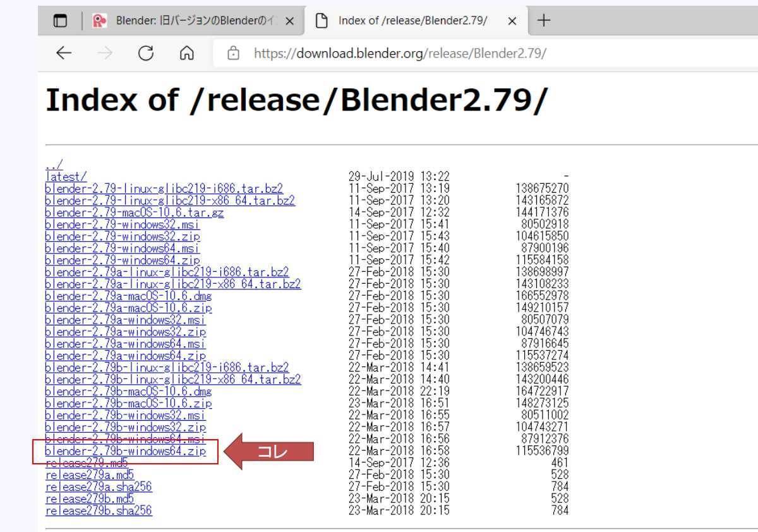The width and height of the screenshot is (758, 532).
Task: Open the parent directory ../ link
Action: click(54, 164)
